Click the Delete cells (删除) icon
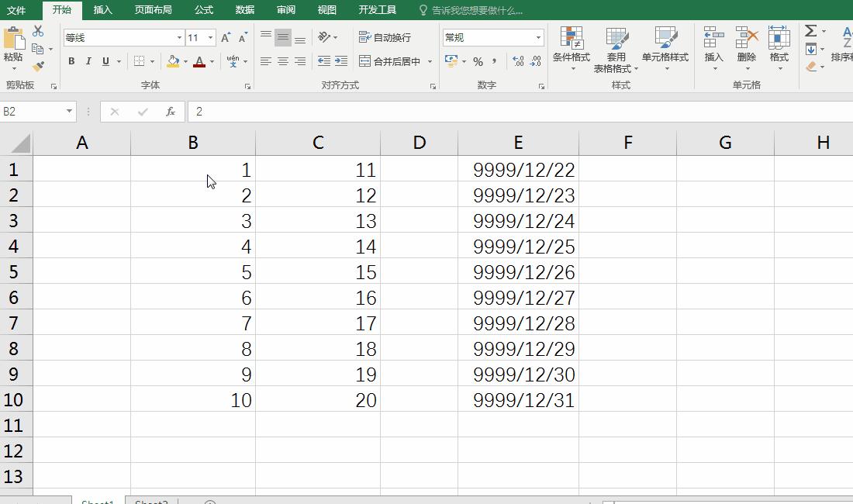Screen dimensions: 853x504 click(746, 37)
